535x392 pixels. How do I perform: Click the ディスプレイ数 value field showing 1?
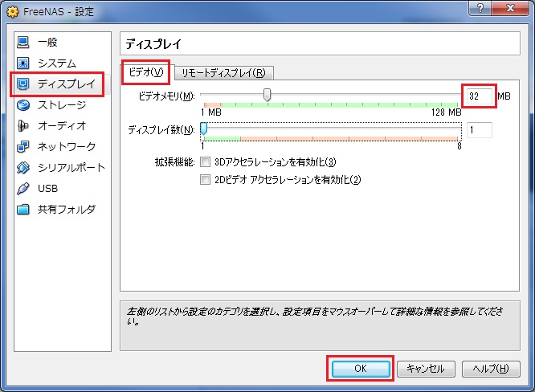[x=480, y=130]
